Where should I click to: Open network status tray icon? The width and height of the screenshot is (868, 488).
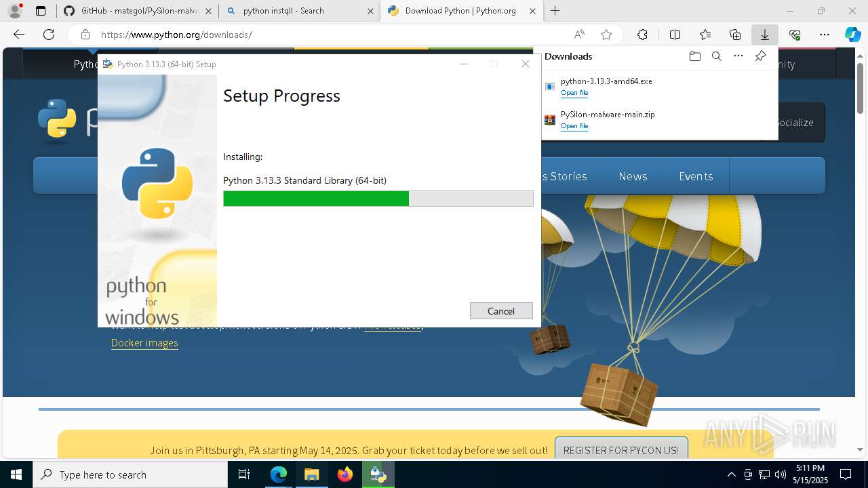coord(764,474)
